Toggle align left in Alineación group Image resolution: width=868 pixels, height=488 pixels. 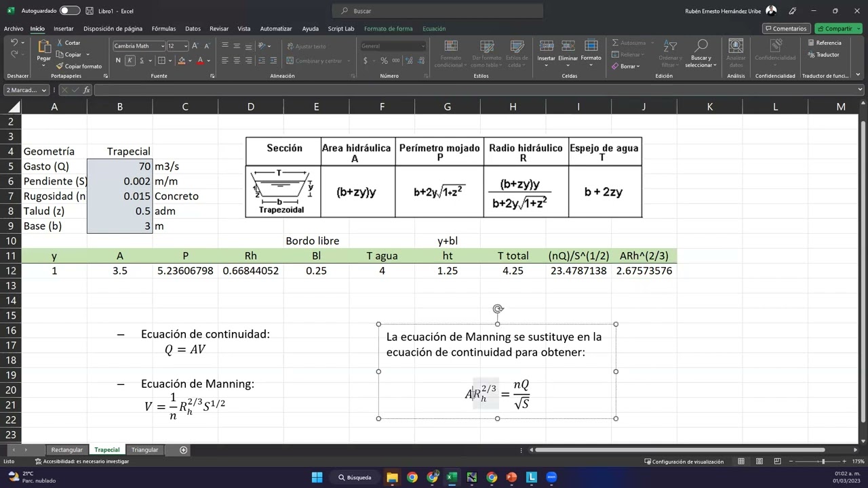point(226,60)
